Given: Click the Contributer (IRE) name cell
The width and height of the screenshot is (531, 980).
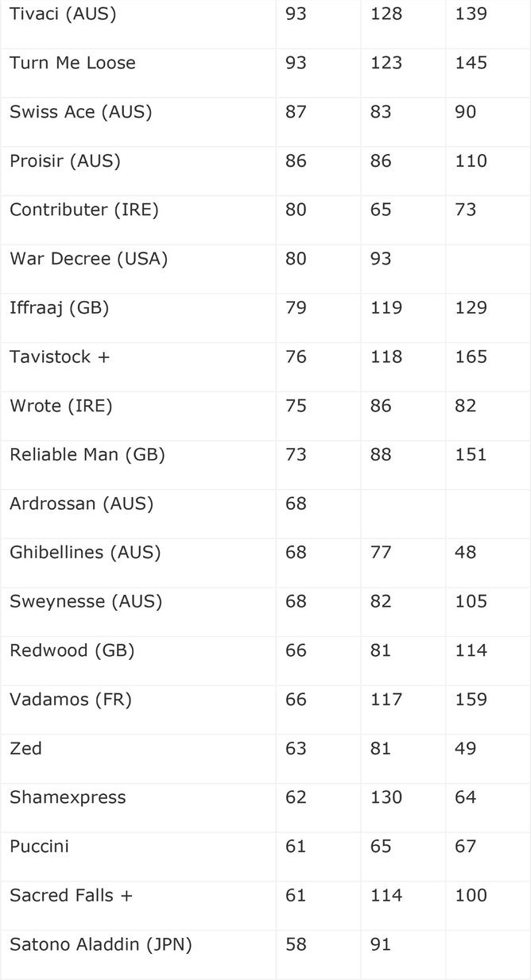Looking at the screenshot, I should point(84,210).
